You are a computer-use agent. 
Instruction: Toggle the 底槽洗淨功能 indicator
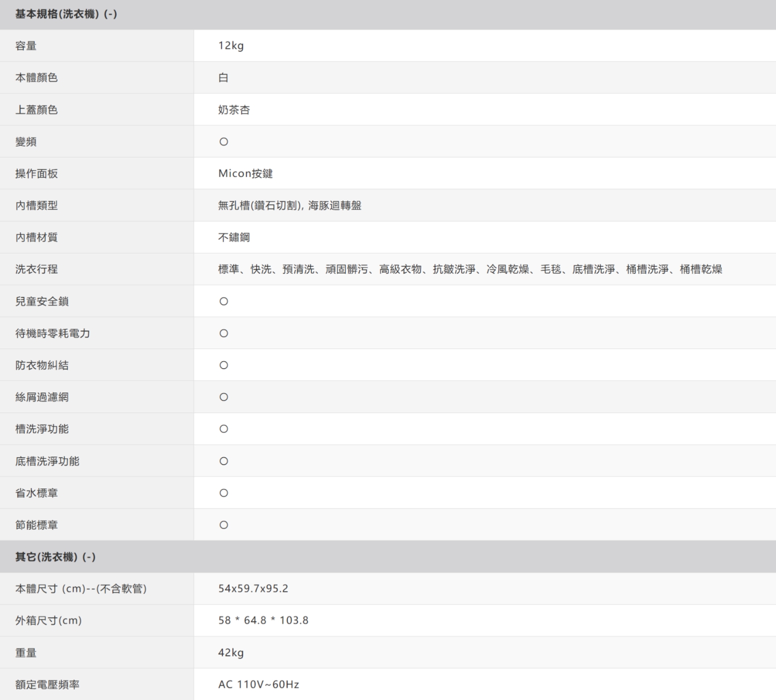click(x=224, y=460)
